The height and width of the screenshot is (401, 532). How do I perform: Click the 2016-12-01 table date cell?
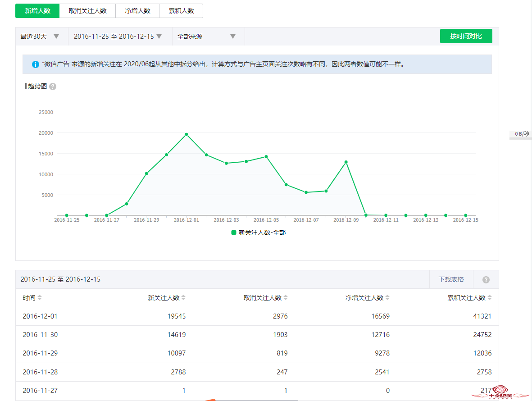40,316
